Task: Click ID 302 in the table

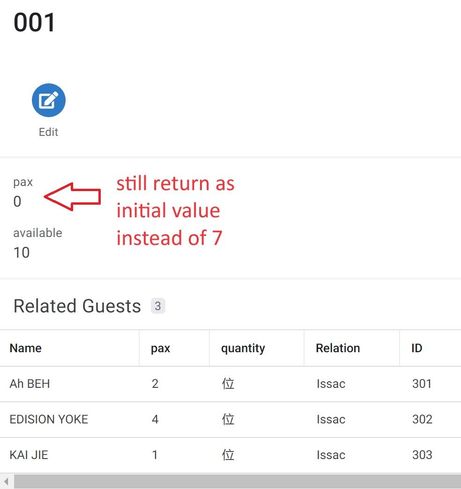Action: pyautogui.click(x=422, y=419)
